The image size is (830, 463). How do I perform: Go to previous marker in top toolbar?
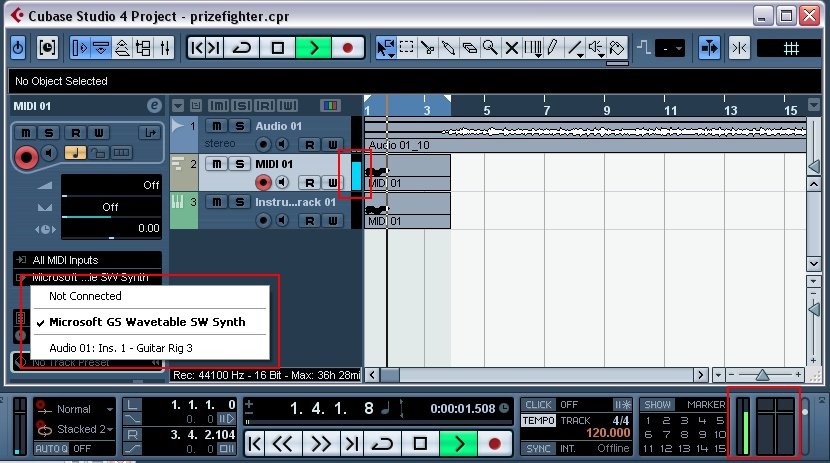[197, 48]
